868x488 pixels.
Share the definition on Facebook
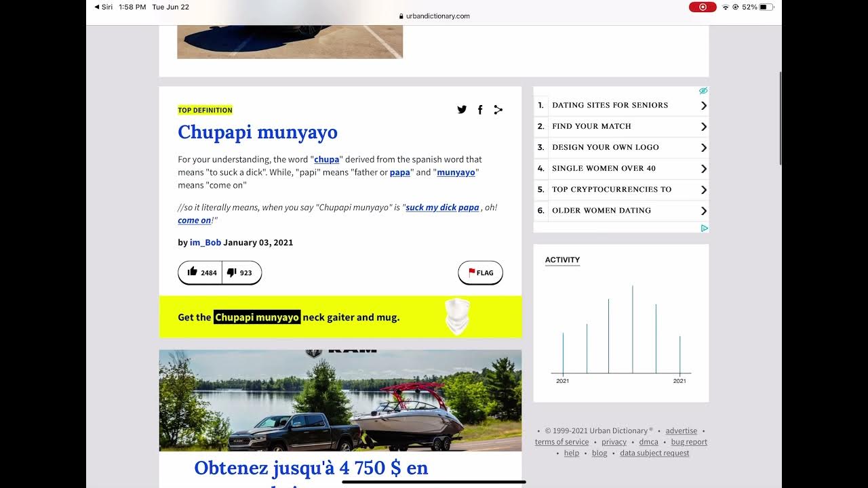click(x=480, y=110)
